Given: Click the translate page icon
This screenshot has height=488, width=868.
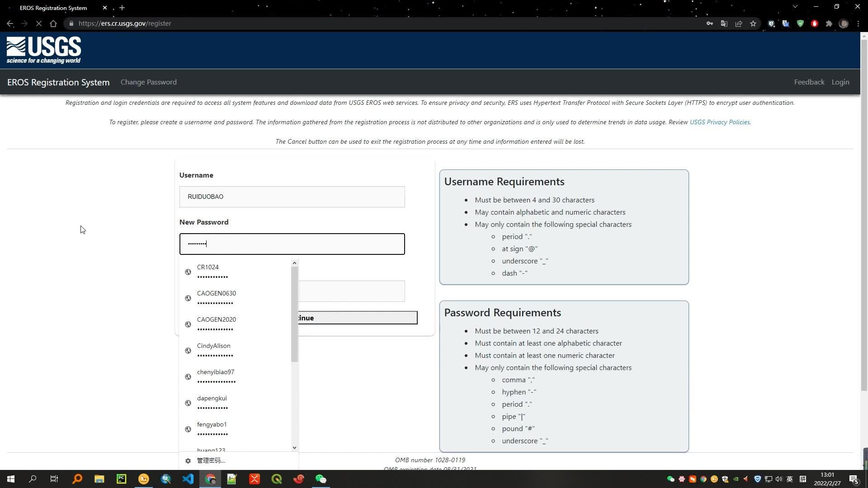Looking at the screenshot, I should click(724, 23).
